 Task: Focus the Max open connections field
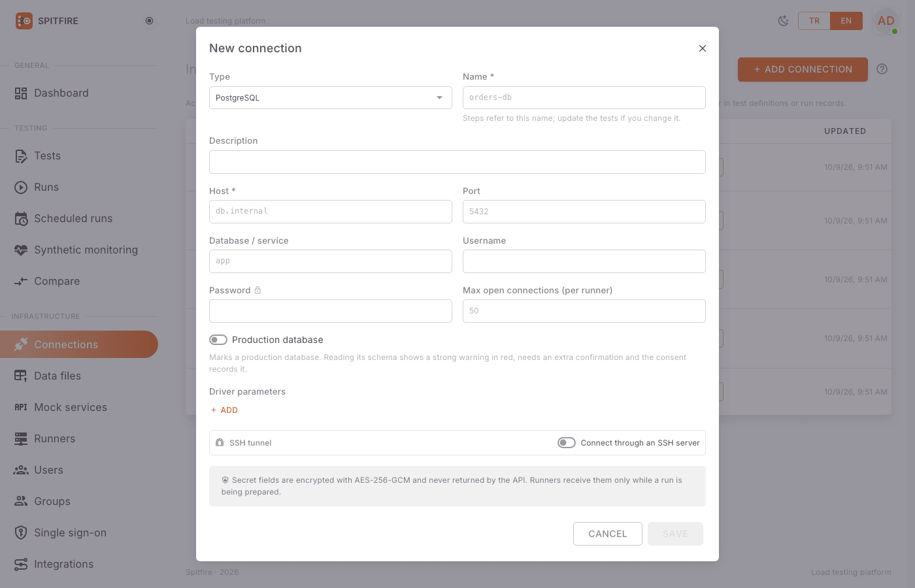(584, 311)
